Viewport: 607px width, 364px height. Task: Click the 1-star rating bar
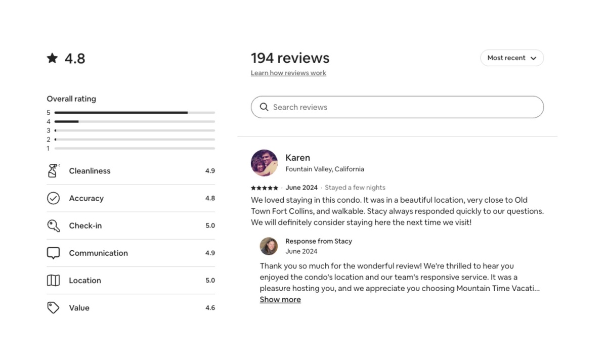pos(134,149)
